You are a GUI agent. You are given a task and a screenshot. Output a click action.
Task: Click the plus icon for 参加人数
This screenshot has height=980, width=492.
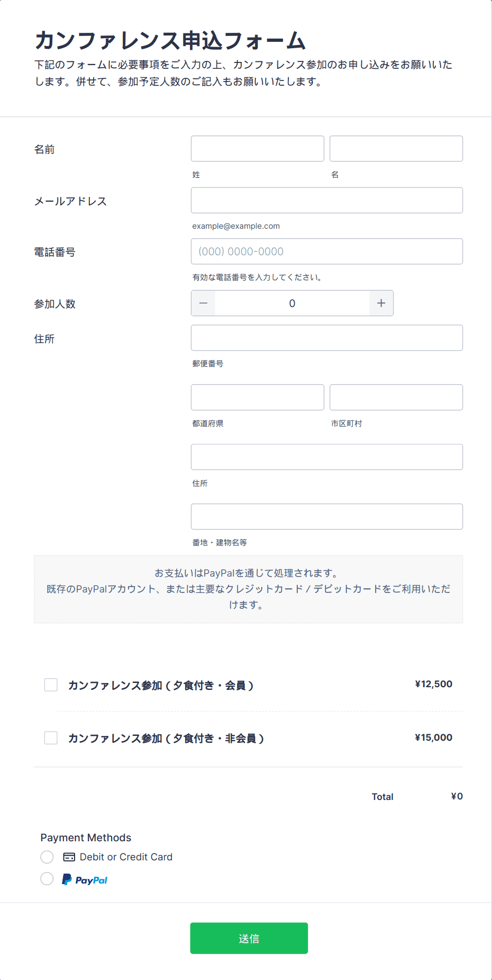381,303
